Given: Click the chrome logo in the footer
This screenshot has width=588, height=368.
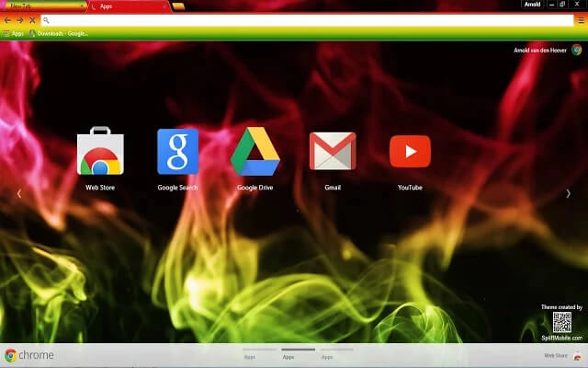Looking at the screenshot, I should 28,355.
